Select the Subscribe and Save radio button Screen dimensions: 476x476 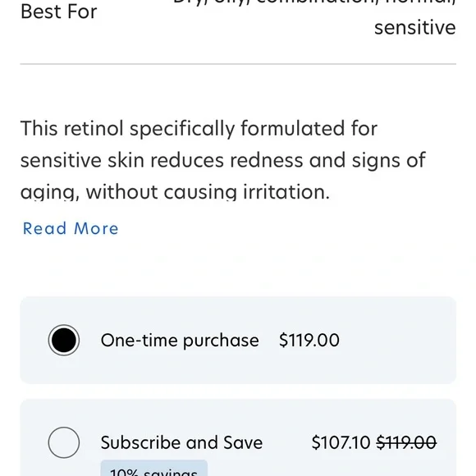click(64, 442)
